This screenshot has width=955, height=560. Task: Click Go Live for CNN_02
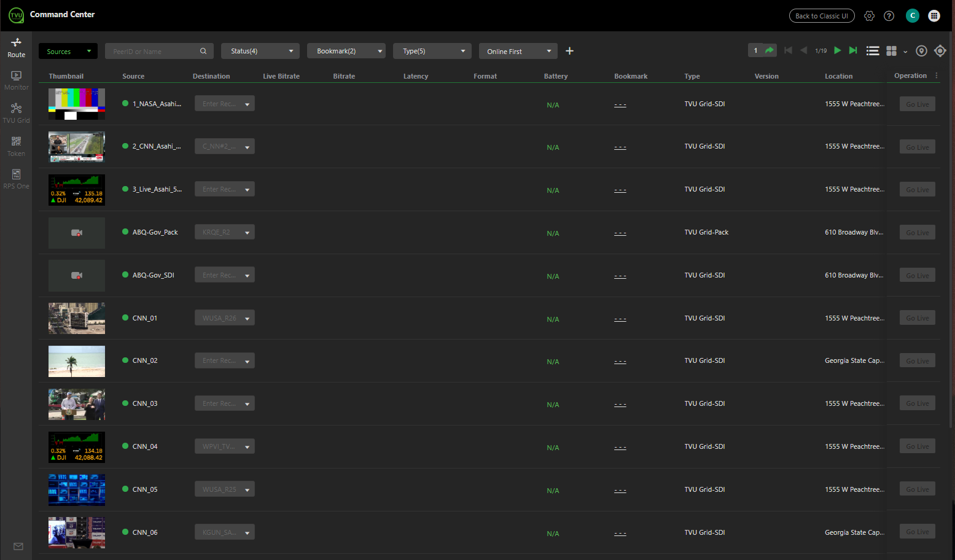[918, 361]
